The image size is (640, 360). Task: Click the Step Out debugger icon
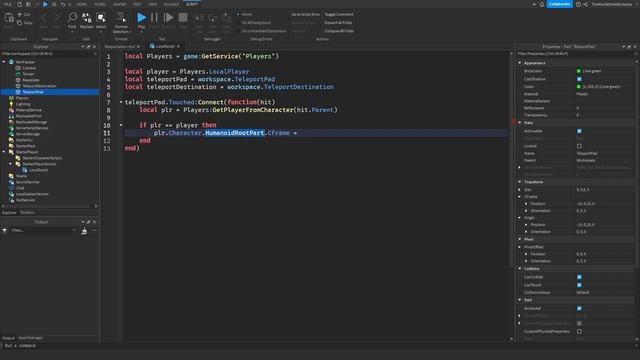coord(226,18)
